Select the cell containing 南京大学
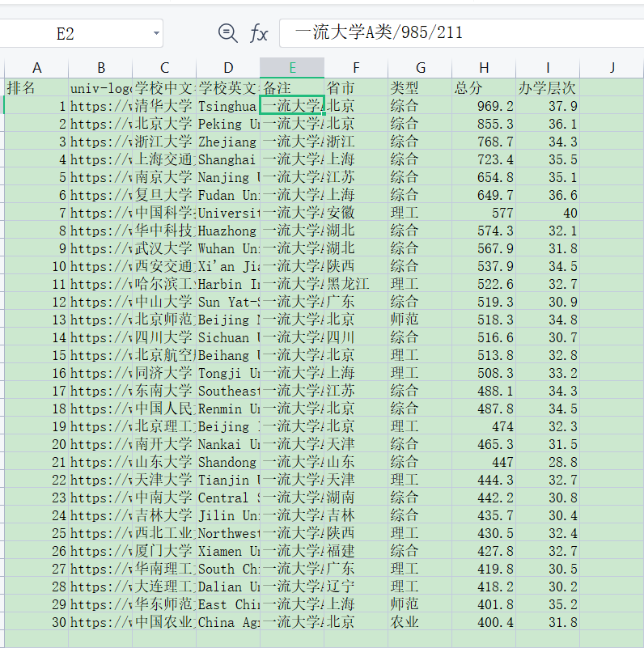 (x=164, y=177)
